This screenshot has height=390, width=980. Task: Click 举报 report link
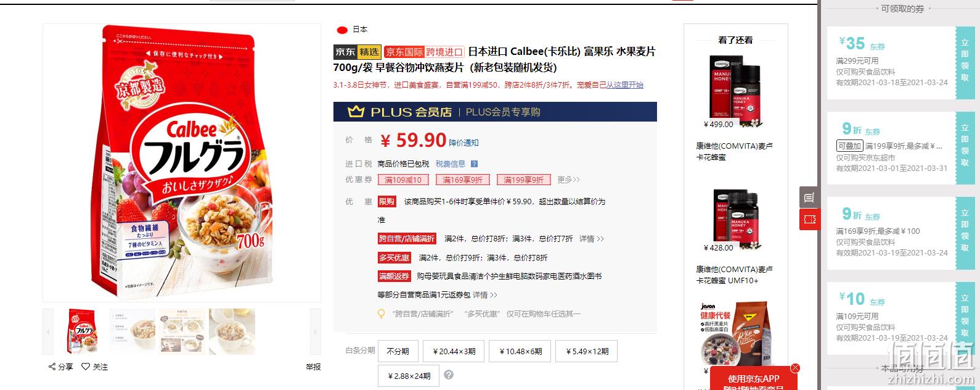(x=313, y=367)
